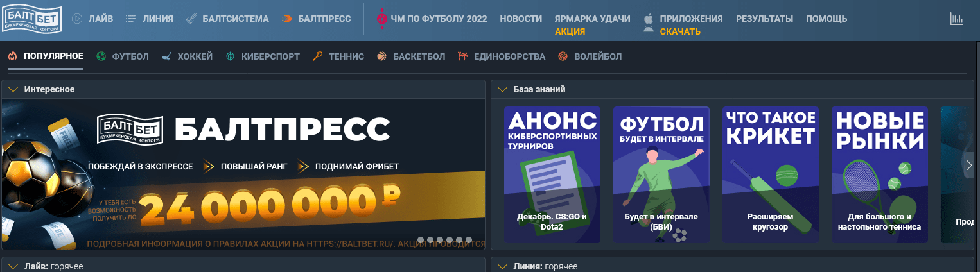The height and width of the screenshot is (272, 980).
Task: Go to the Результаты page
Action: tap(764, 19)
